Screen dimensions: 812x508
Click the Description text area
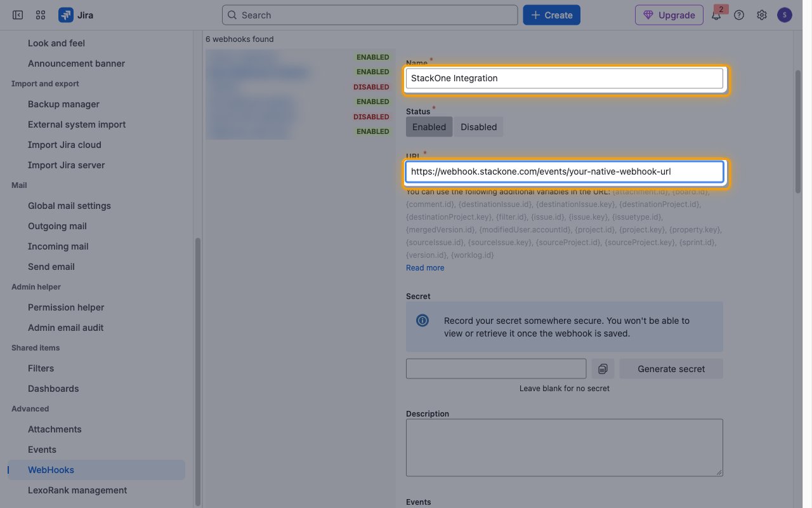[x=565, y=448]
